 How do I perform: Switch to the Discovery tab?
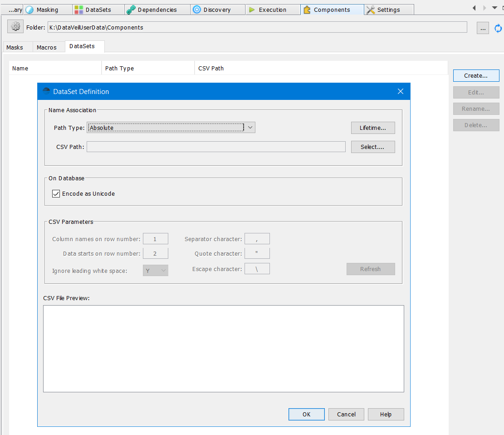(217, 10)
